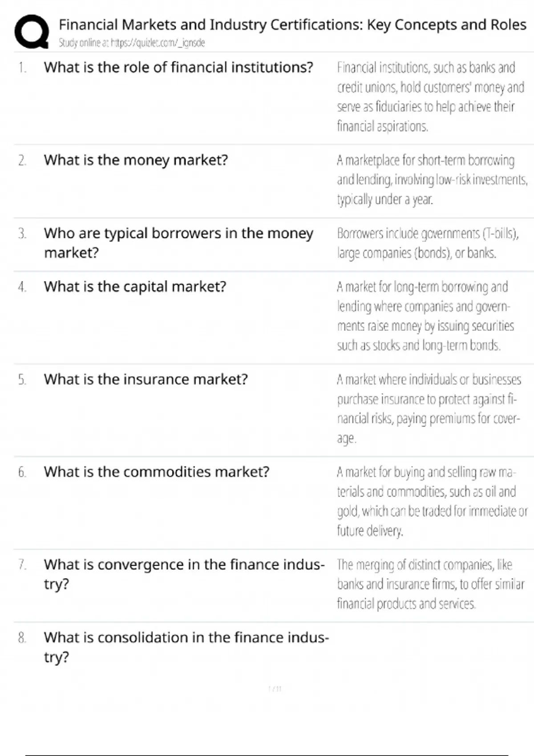This screenshot has height=756, width=534.
Task: Click the merging of distinct companies answer
Action: (430, 584)
